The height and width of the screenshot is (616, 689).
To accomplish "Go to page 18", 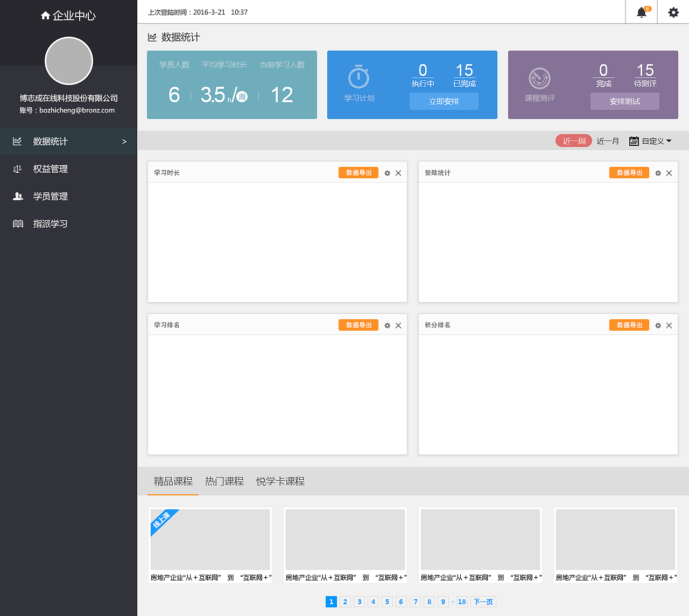I will [x=462, y=601].
